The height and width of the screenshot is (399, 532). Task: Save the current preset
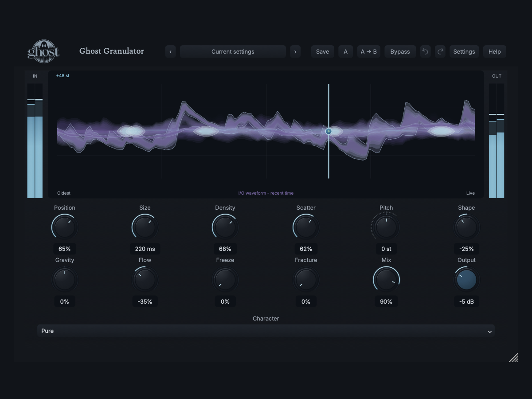pos(323,51)
